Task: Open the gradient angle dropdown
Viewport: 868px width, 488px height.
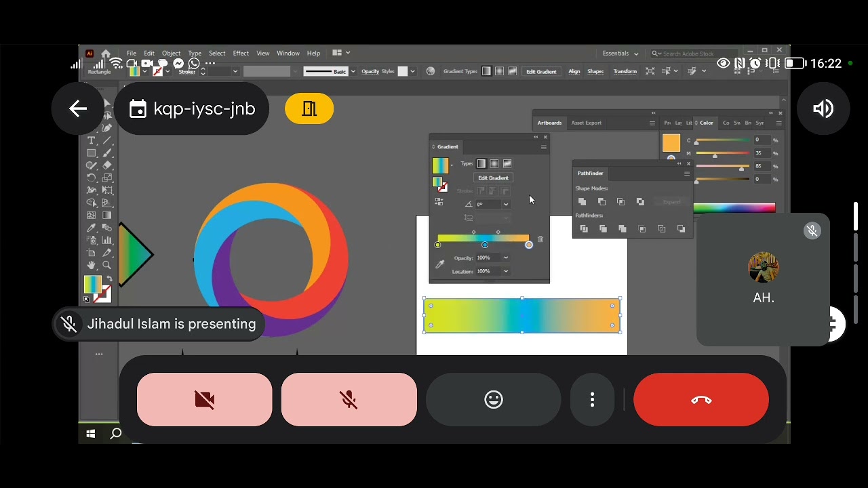Action: (505, 204)
